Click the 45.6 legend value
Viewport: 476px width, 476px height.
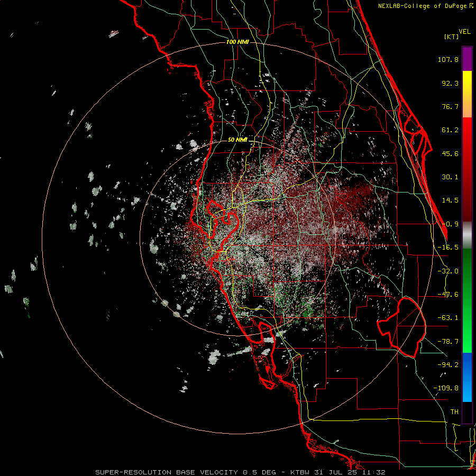click(x=450, y=153)
